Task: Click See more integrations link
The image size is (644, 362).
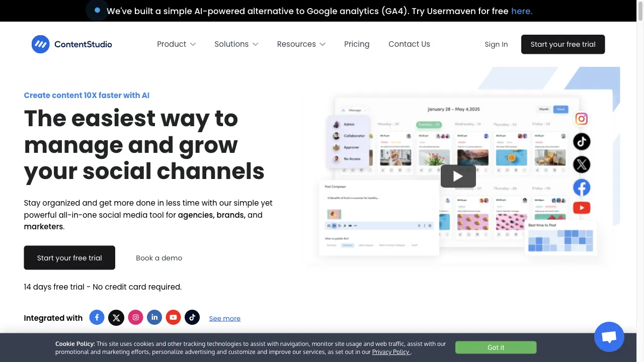Action: [225, 318]
